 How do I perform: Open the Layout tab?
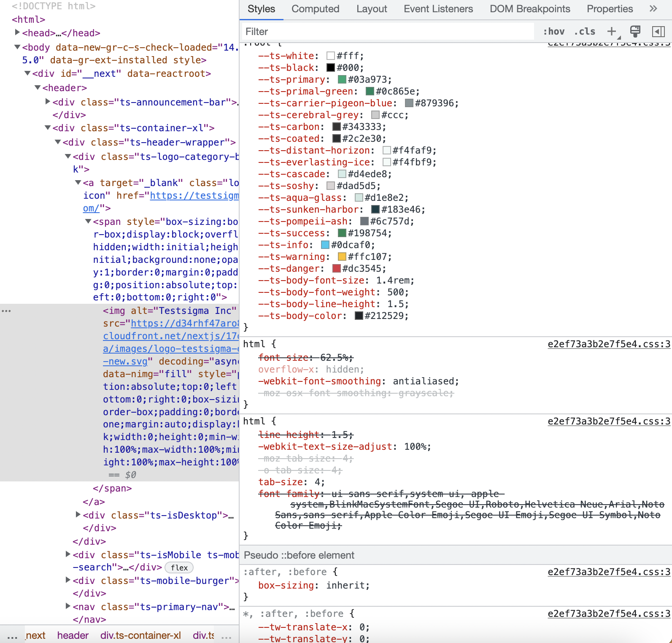[x=372, y=9]
